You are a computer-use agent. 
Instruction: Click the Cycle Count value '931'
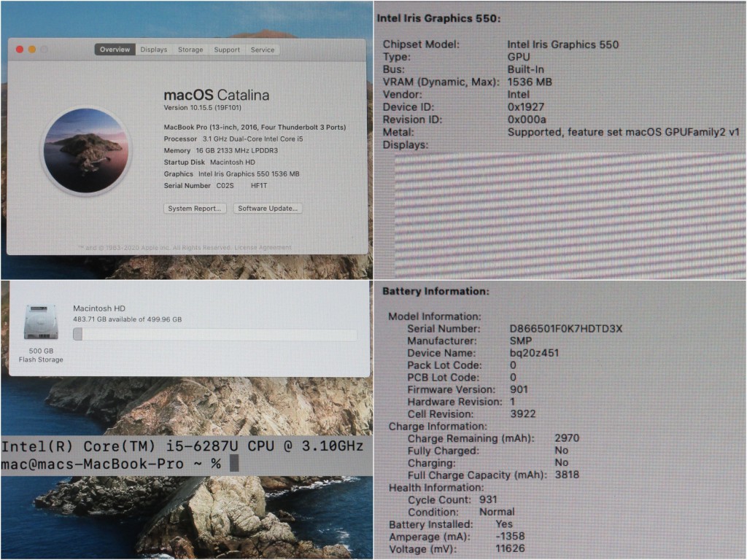click(x=488, y=499)
